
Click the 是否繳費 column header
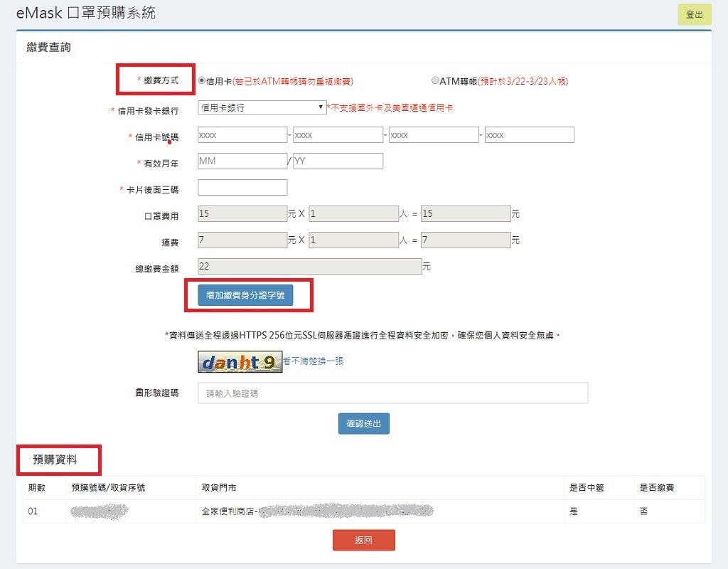pos(657,487)
